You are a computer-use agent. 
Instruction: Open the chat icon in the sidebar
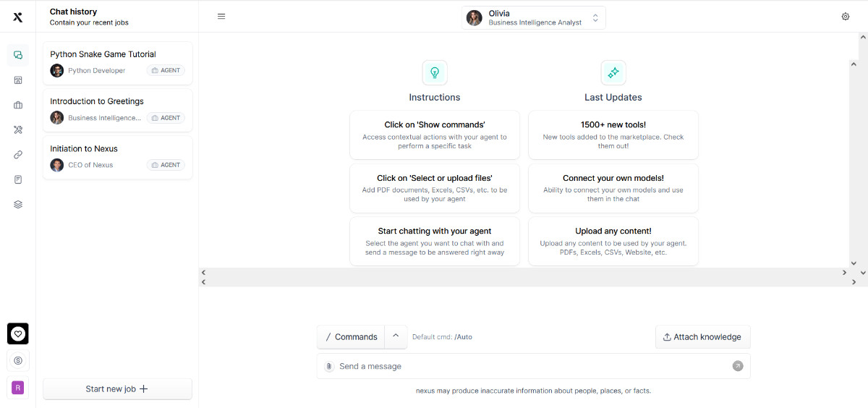click(x=18, y=56)
